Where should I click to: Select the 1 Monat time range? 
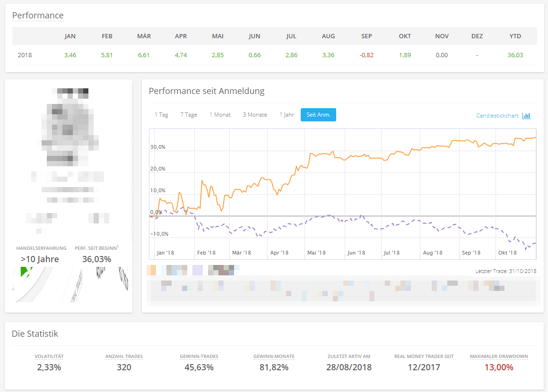(x=220, y=115)
